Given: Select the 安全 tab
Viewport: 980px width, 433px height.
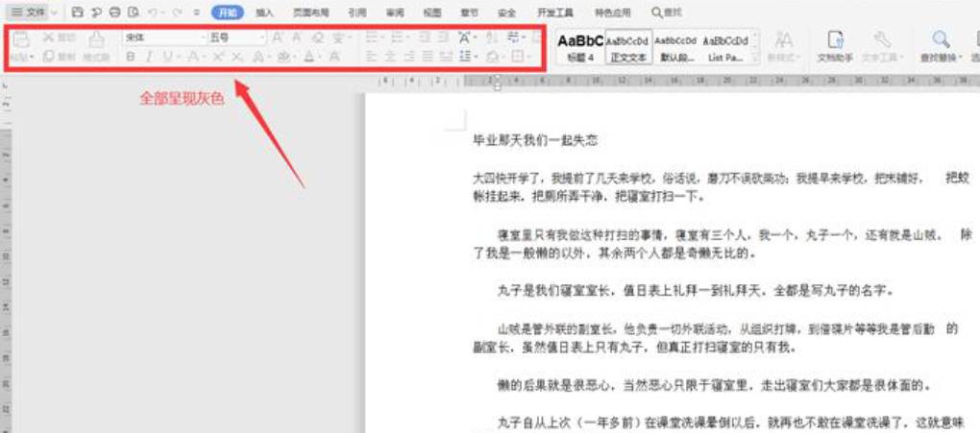Looking at the screenshot, I should [507, 12].
